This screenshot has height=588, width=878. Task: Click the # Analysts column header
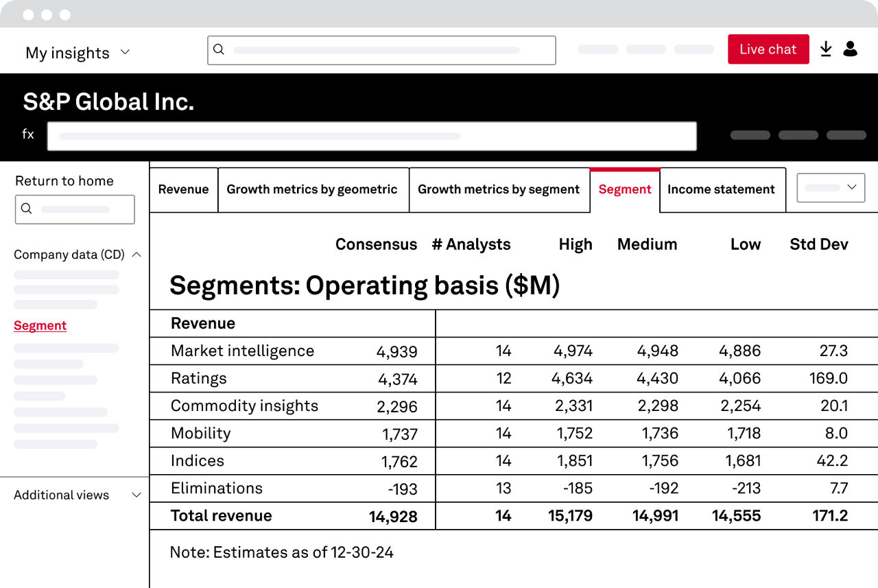pos(471,244)
